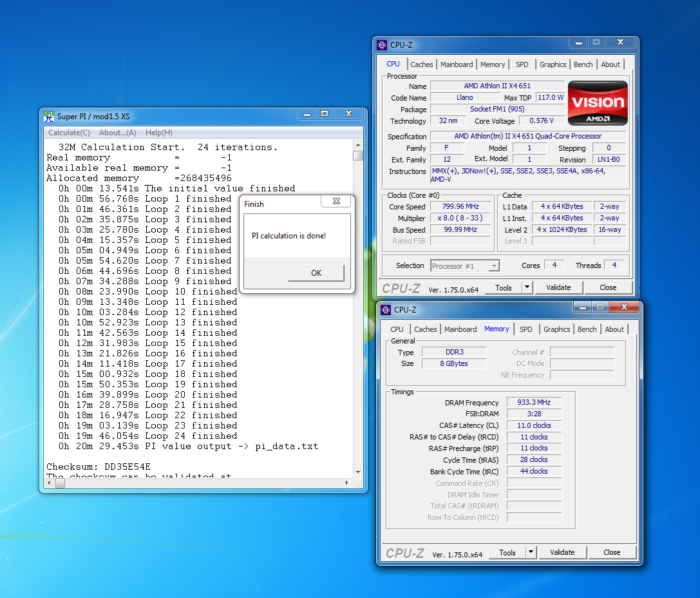The width and height of the screenshot is (700, 598).
Task: Minimize the lower CPU-Z window
Action: tap(582, 307)
